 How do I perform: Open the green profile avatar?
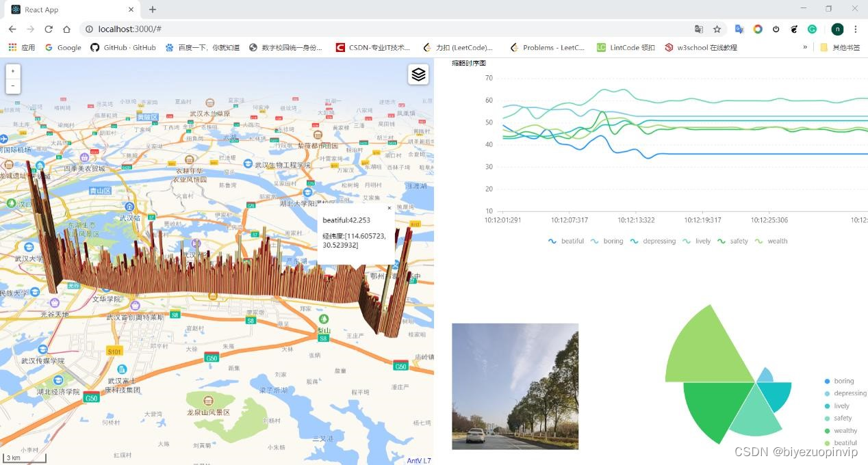point(837,29)
